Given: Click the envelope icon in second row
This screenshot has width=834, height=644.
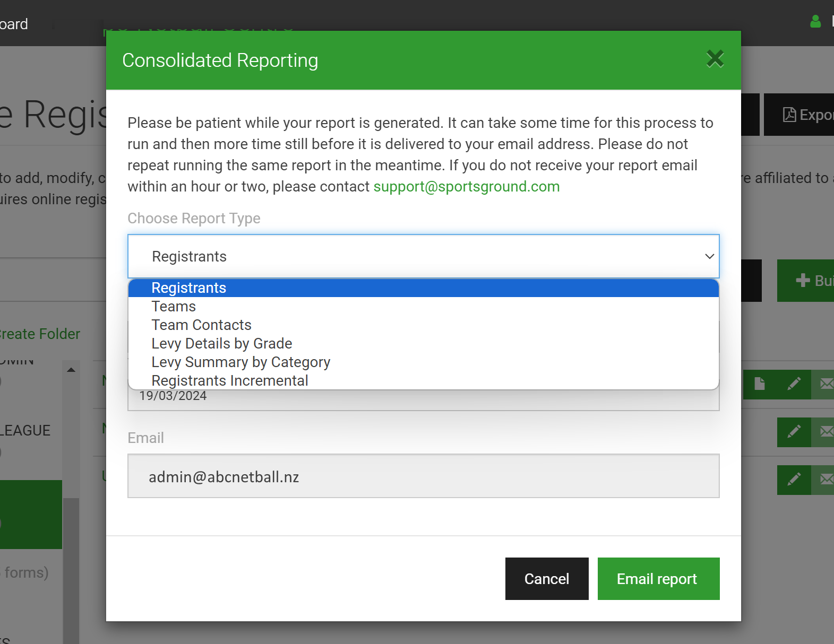Looking at the screenshot, I should pyautogui.click(x=824, y=432).
